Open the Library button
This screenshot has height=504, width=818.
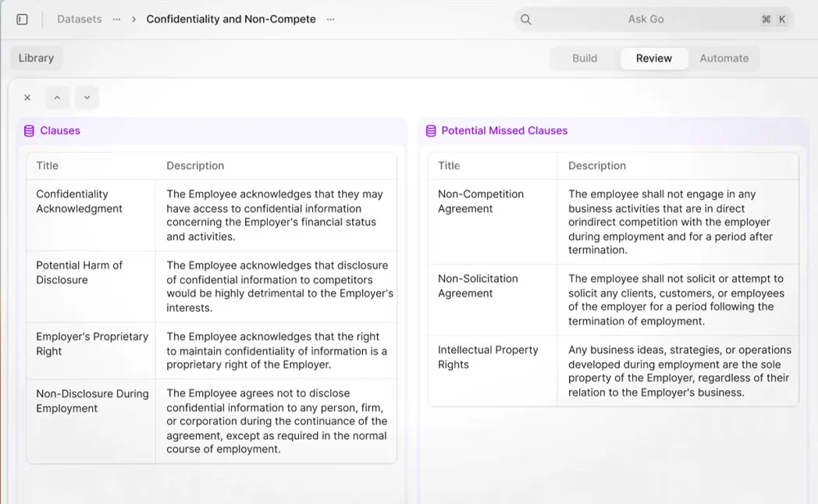coord(37,58)
